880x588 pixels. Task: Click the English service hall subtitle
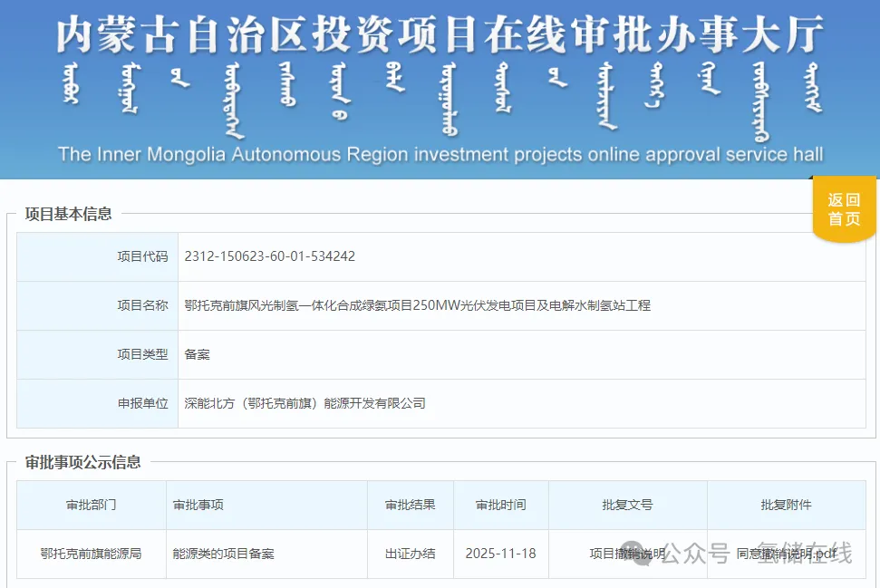440,154
